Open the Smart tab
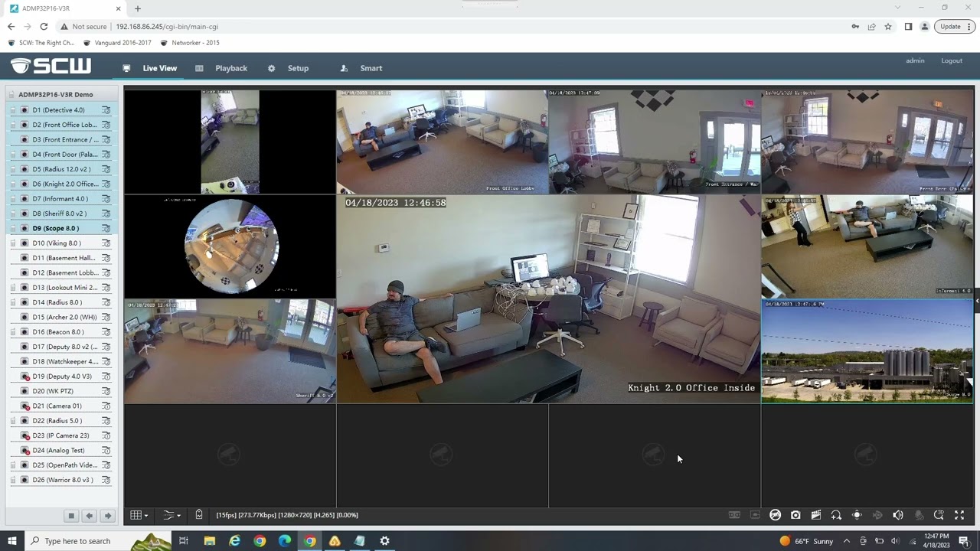This screenshot has width=980, height=551. coord(361,68)
